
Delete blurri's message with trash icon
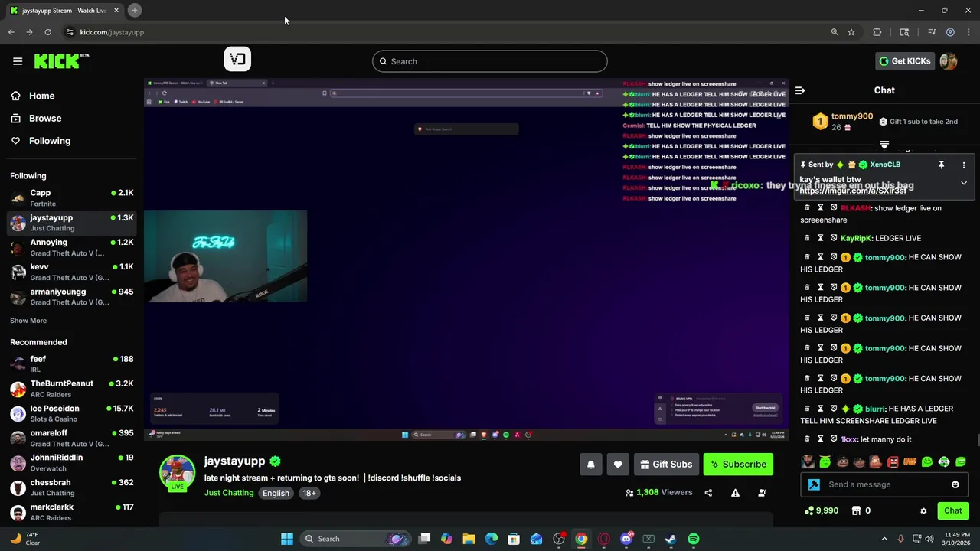pyautogui.click(x=807, y=409)
